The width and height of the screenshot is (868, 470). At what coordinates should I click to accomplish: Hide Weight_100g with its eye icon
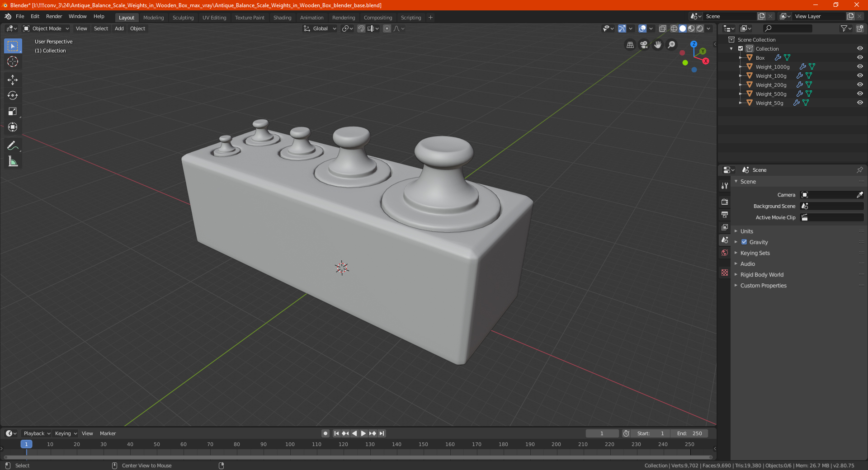(860, 75)
